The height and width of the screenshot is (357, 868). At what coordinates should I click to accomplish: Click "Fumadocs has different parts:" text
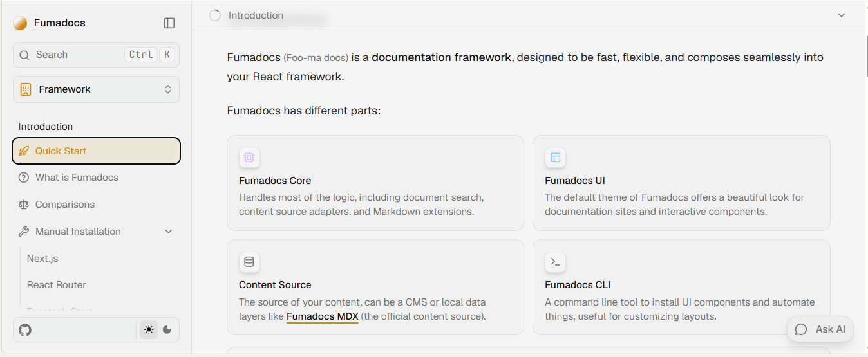coord(304,111)
